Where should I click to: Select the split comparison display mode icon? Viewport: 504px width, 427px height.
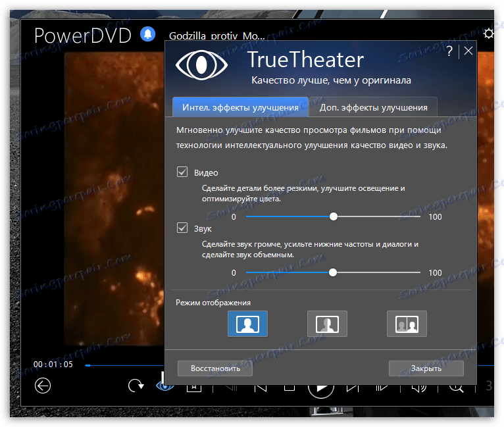(x=327, y=324)
